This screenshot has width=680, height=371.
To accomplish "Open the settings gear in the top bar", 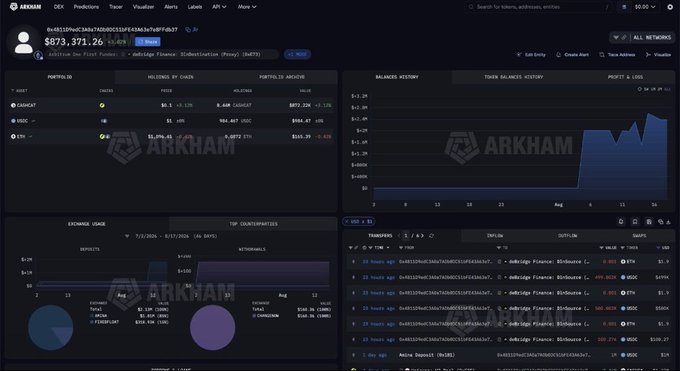I will click(670, 7).
